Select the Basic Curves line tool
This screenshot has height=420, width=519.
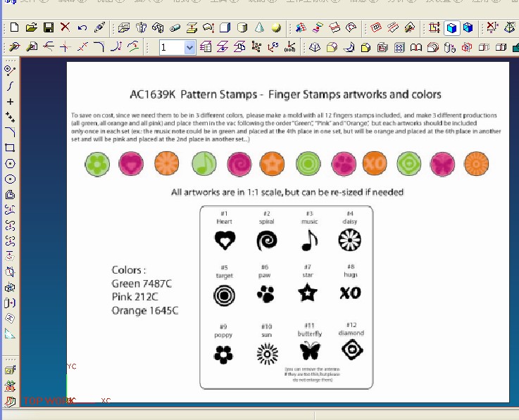(10, 70)
